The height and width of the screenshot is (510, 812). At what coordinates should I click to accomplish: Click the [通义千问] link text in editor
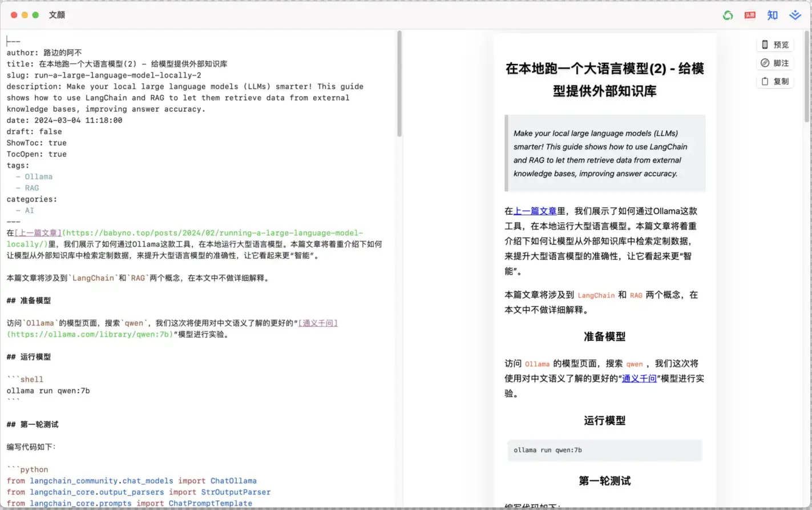coord(318,323)
